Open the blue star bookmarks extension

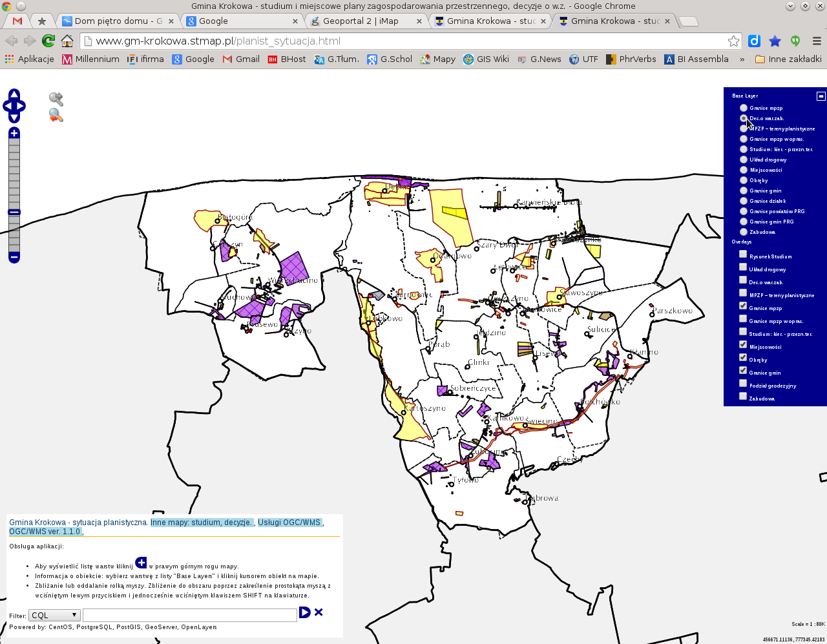click(775, 41)
